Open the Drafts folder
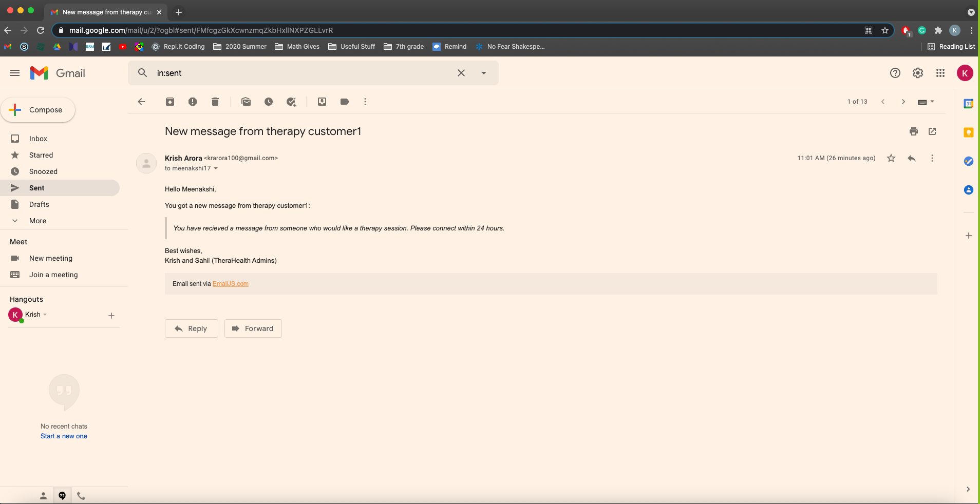 (x=39, y=204)
